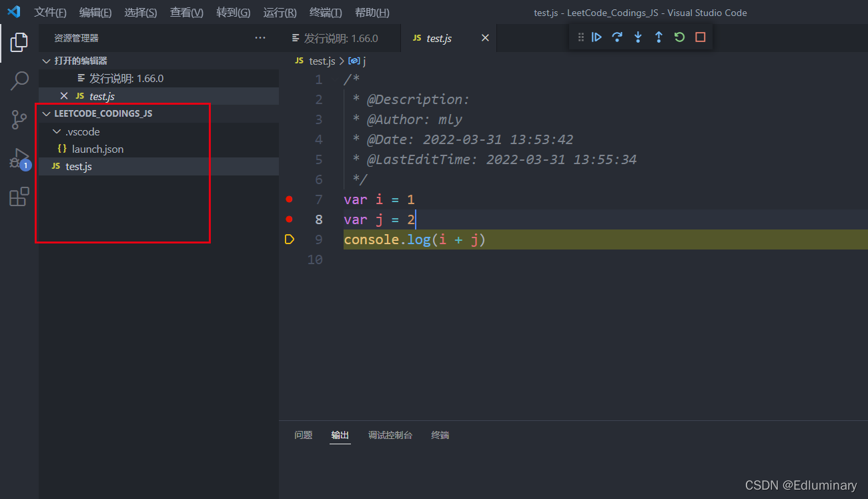868x499 pixels.
Task: Open Explorer more actions ellipsis
Action: [x=260, y=38]
